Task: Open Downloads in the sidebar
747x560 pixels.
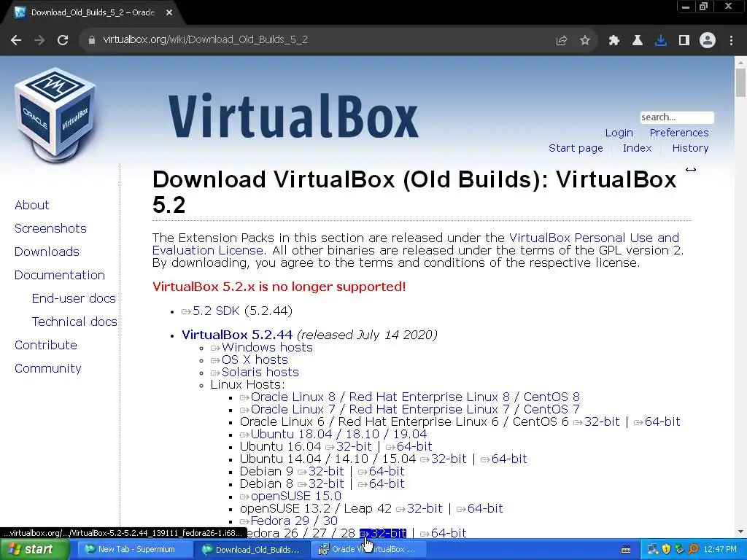Action: (47, 252)
